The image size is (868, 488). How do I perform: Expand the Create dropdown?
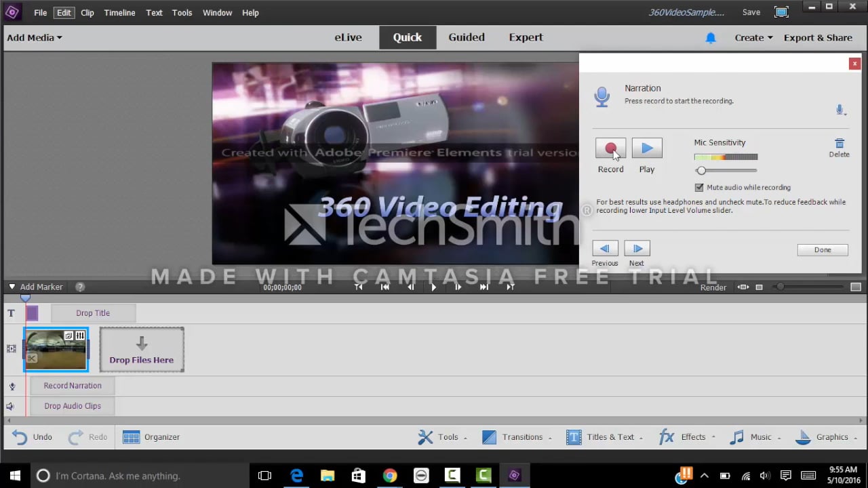point(753,38)
